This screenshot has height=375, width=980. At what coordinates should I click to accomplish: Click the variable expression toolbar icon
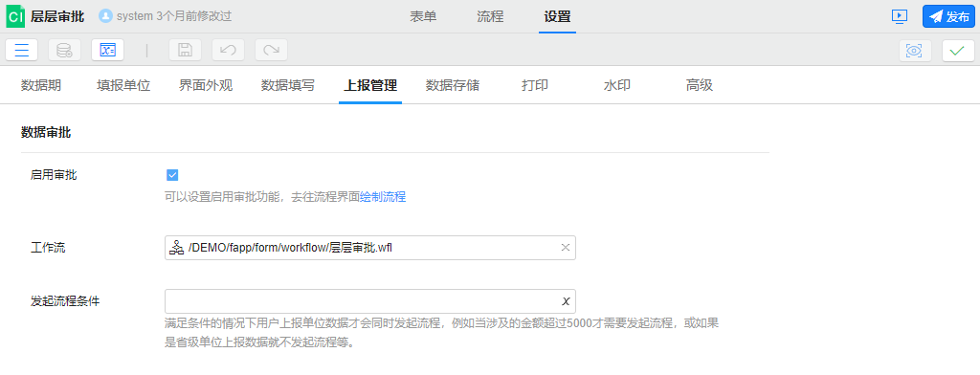pos(107,50)
